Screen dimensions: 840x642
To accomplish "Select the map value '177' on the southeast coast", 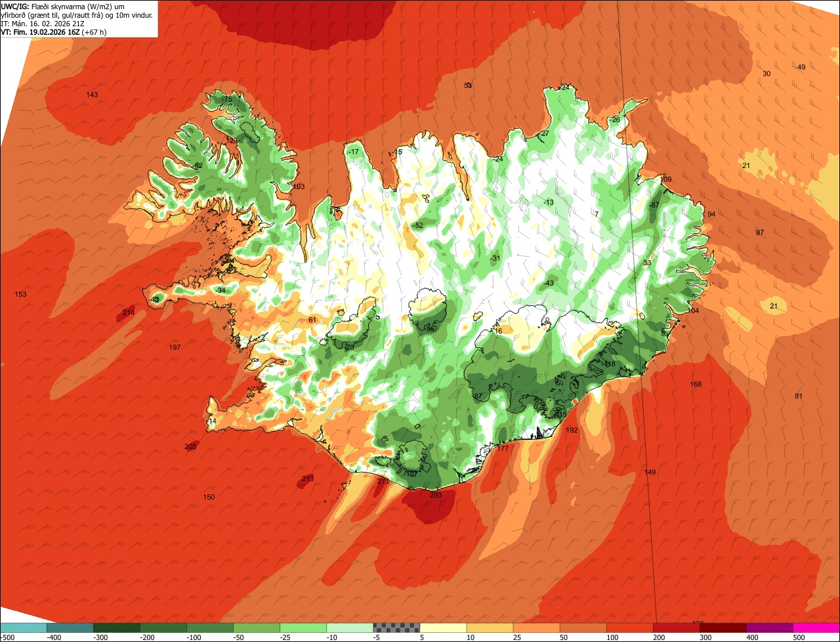I will coord(503,448).
